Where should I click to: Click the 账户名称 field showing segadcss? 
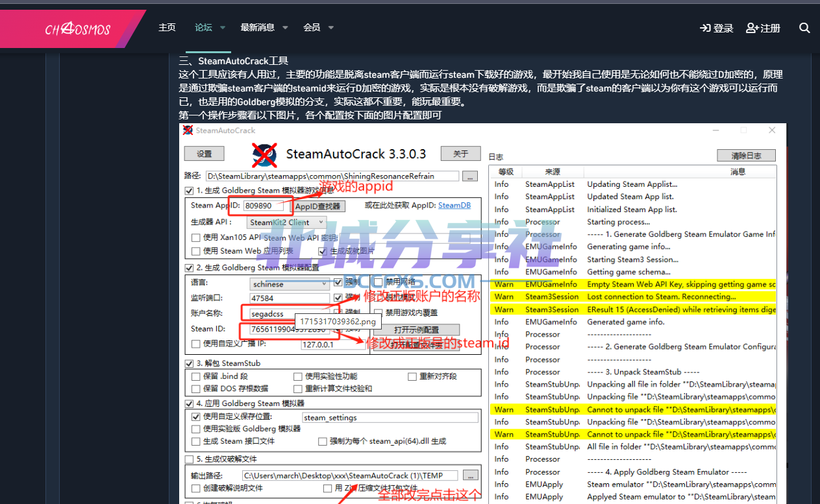click(290, 314)
